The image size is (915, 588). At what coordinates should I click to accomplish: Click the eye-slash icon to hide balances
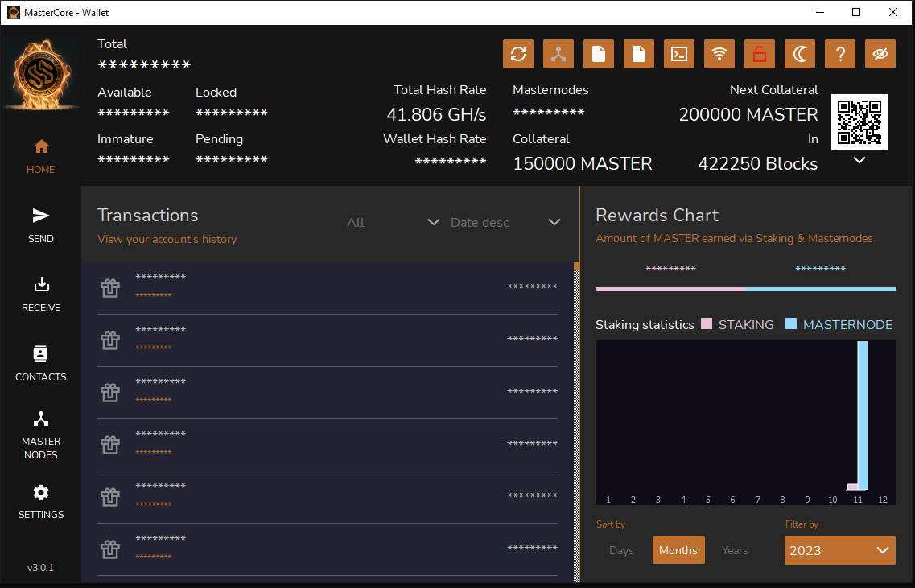880,54
